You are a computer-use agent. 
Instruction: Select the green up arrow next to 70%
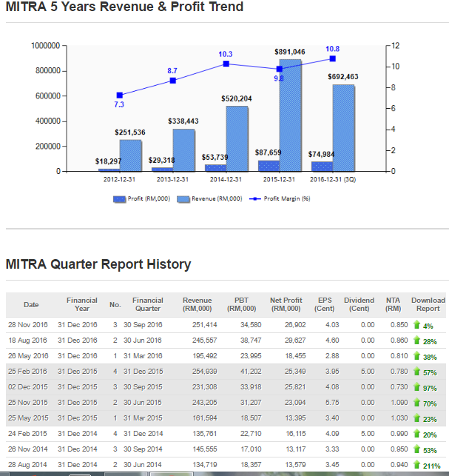point(416,403)
